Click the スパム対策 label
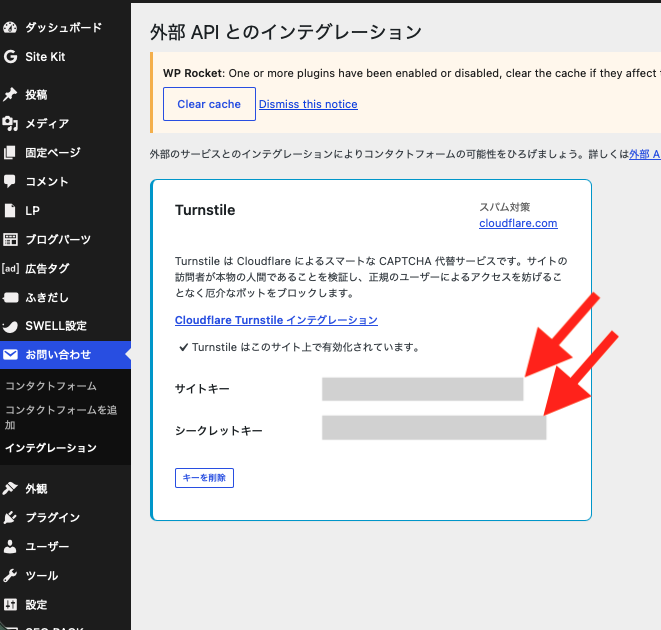Image resolution: width=661 pixels, height=630 pixels. pyautogui.click(x=505, y=207)
